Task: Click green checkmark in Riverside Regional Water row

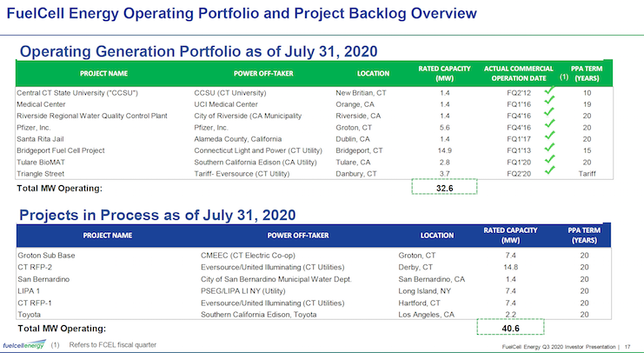Action: coord(549,112)
